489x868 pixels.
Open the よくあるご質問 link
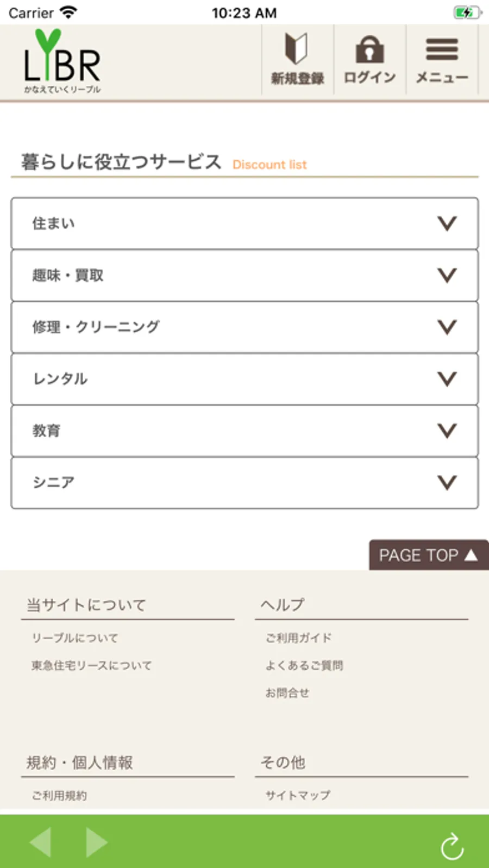(x=304, y=665)
